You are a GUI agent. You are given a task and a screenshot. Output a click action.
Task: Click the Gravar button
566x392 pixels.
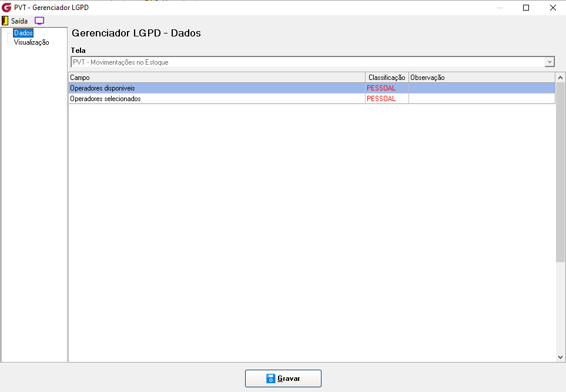pyautogui.click(x=283, y=378)
